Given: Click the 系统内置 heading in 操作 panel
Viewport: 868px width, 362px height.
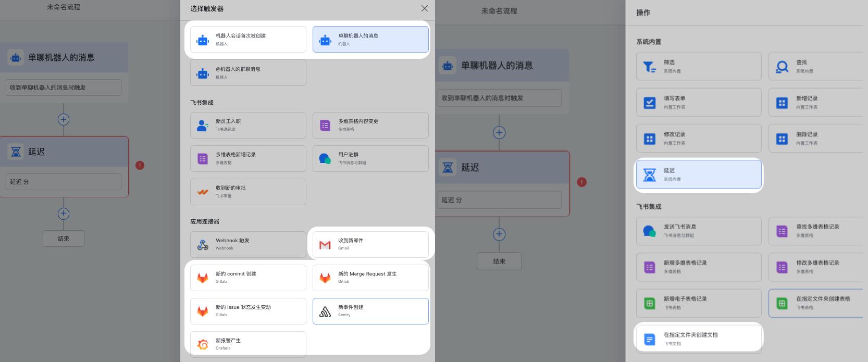Looking at the screenshot, I should tap(649, 42).
